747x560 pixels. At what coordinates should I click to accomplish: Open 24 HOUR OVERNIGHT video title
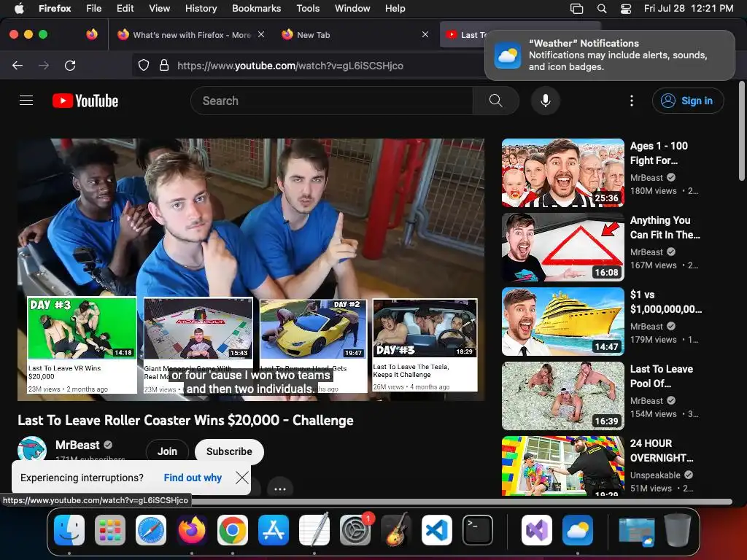point(662,451)
